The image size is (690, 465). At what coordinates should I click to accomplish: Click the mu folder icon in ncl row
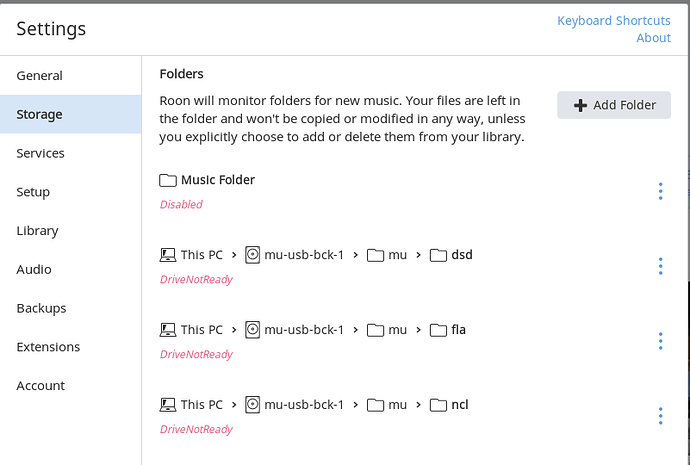pos(375,405)
